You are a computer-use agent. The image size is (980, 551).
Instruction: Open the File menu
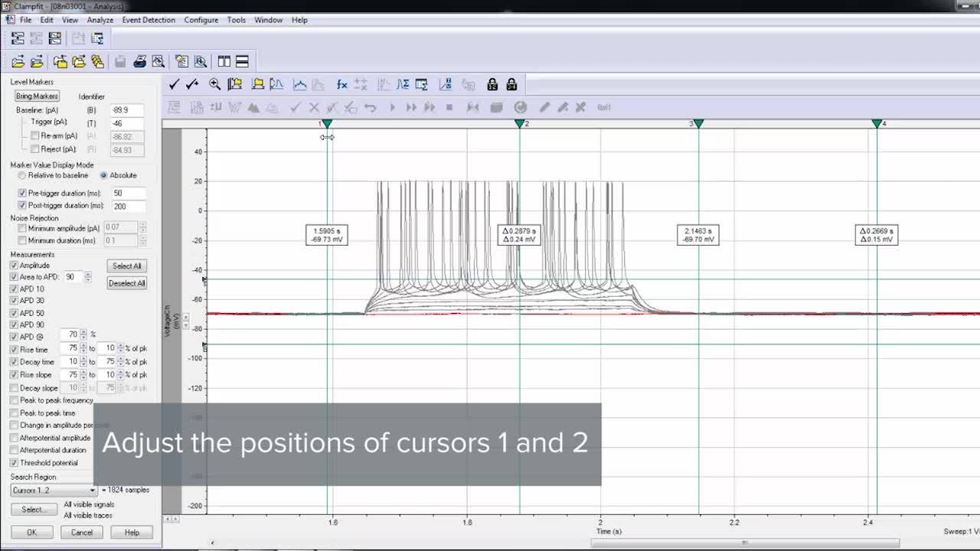coord(25,20)
